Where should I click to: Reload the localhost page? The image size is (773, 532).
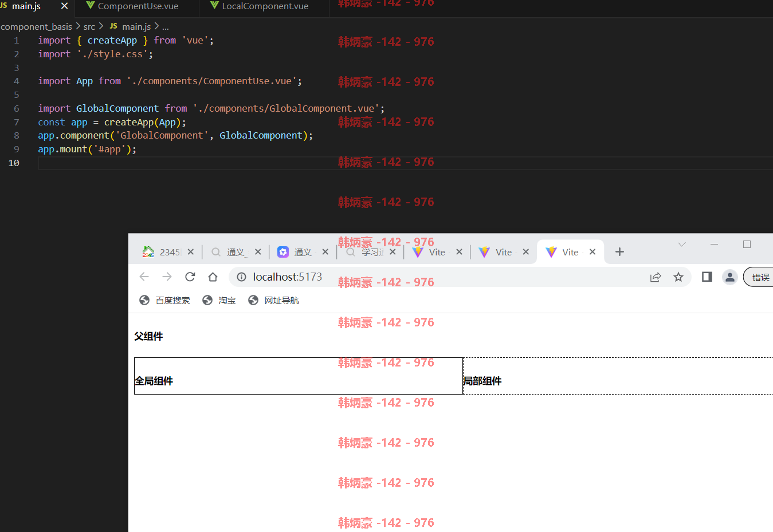pyautogui.click(x=190, y=277)
